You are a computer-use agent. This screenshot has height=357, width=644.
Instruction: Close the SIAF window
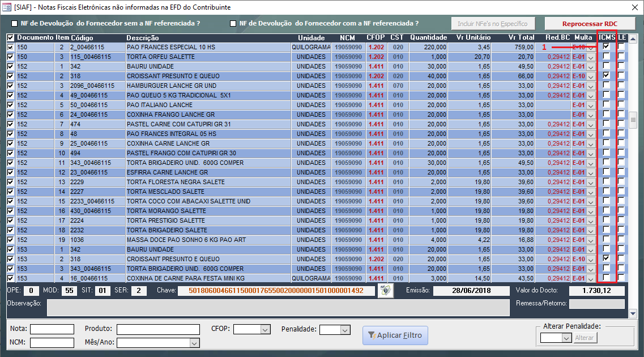(633, 7)
